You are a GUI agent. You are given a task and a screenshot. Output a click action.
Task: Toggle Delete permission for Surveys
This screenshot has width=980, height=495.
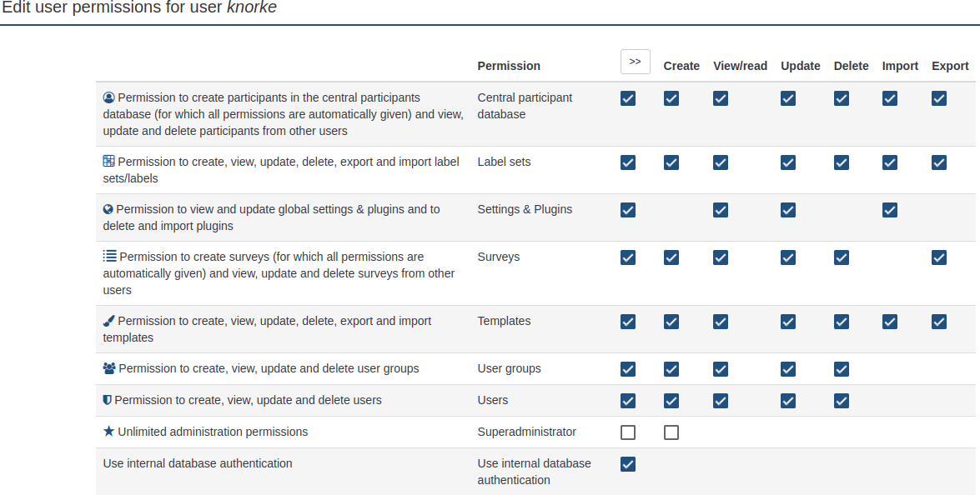[842, 257]
